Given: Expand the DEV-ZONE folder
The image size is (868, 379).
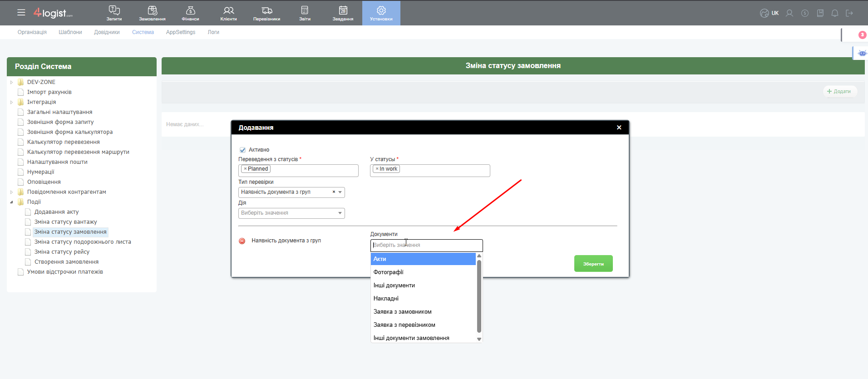Looking at the screenshot, I should coord(12,82).
